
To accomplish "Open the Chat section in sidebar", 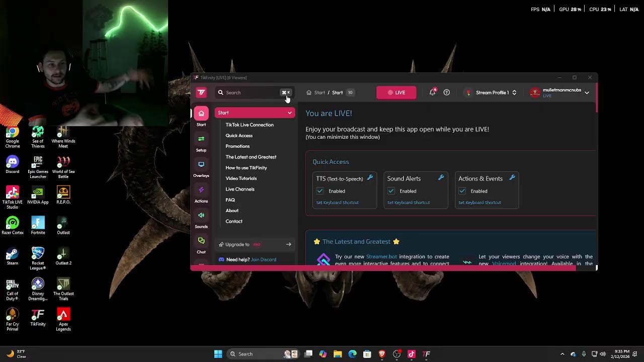I will (201, 245).
